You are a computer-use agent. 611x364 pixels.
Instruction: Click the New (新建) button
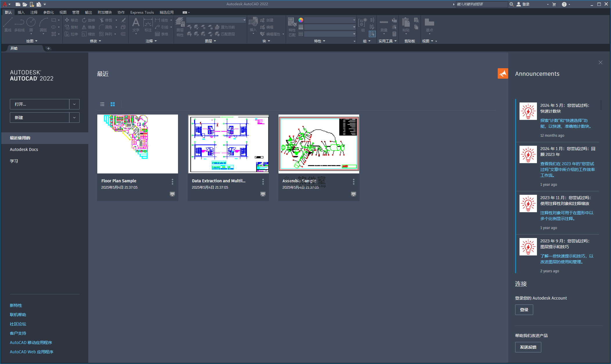pyautogui.click(x=39, y=118)
